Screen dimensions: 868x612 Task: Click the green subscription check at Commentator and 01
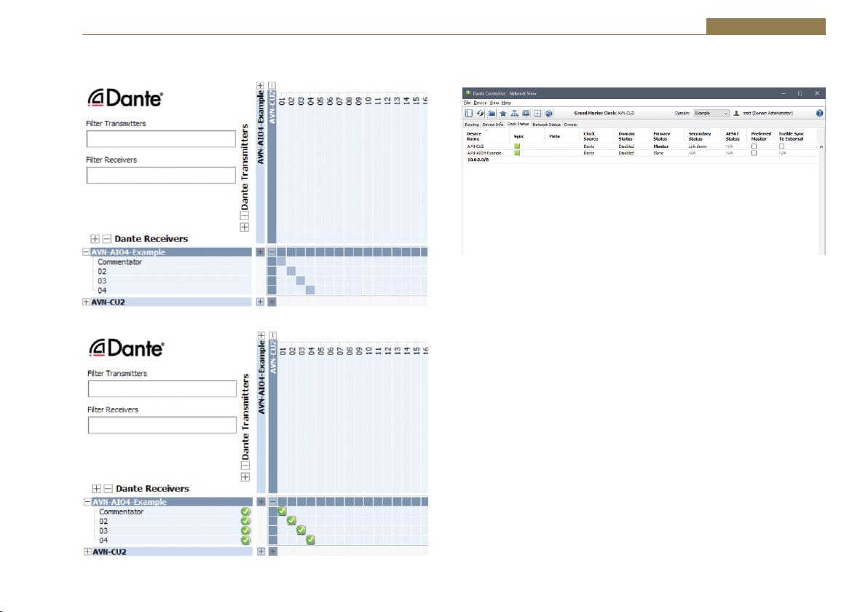click(283, 511)
